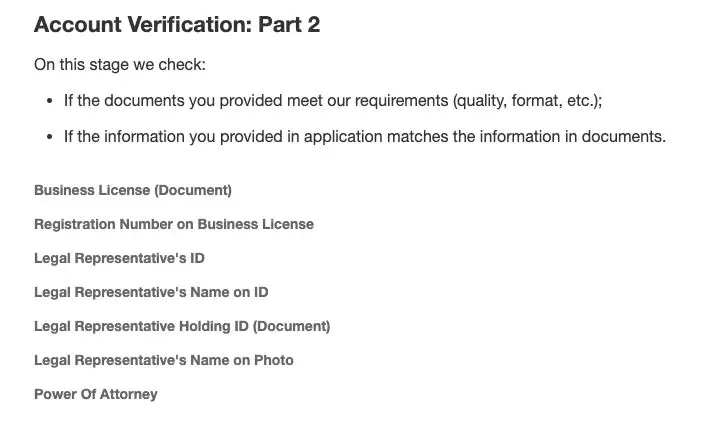
Task: Click the "On this stage we check:" text
Action: pyautogui.click(x=119, y=65)
